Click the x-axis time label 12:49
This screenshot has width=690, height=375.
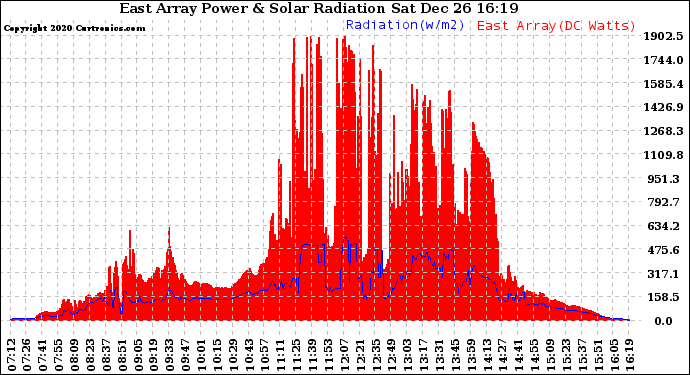tap(392, 355)
